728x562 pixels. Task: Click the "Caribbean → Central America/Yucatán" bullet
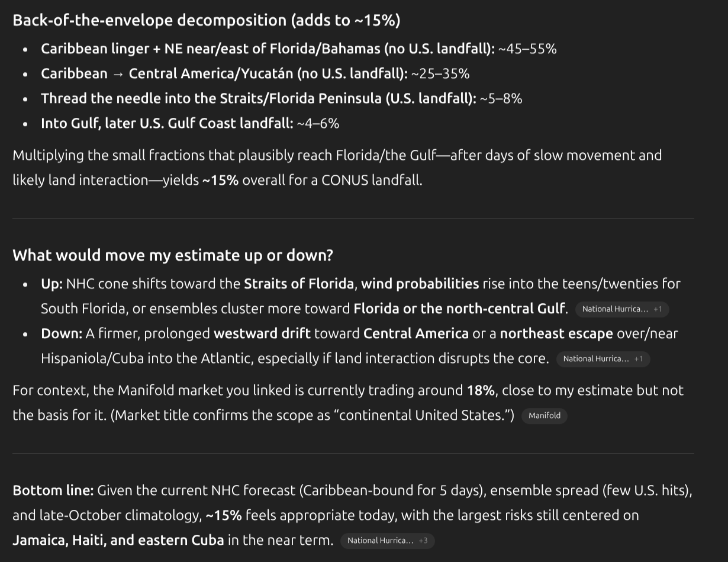coord(224,73)
